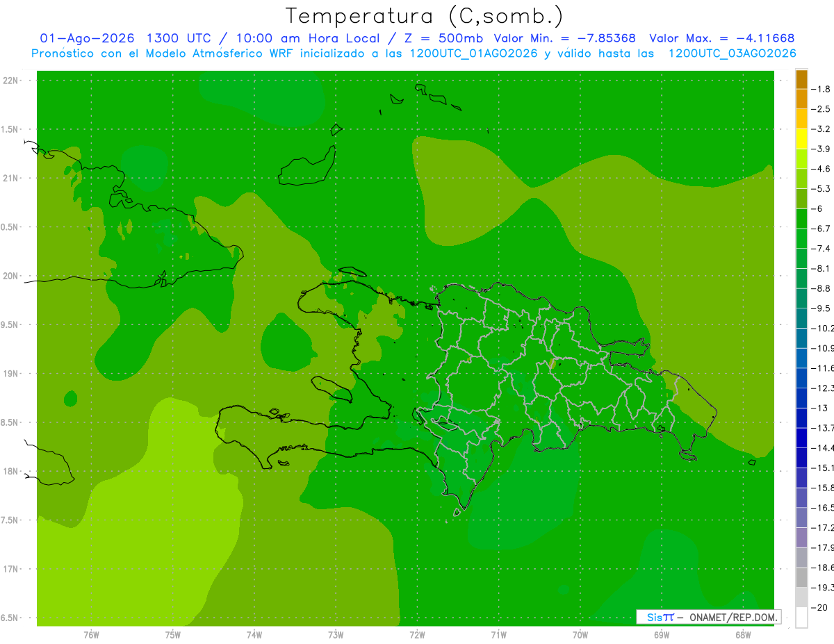The height and width of the screenshot is (644, 834).
Task: Click the model end time '1200UTC_03AGO2026'
Action: 732,53
